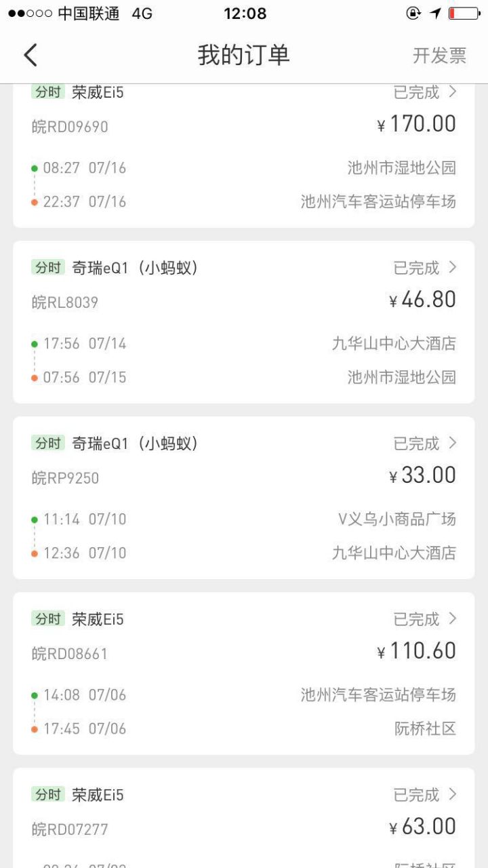The image size is (488, 868).
Task: Open details chevron for ¥110.60 order
Action: [x=453, y=618]
